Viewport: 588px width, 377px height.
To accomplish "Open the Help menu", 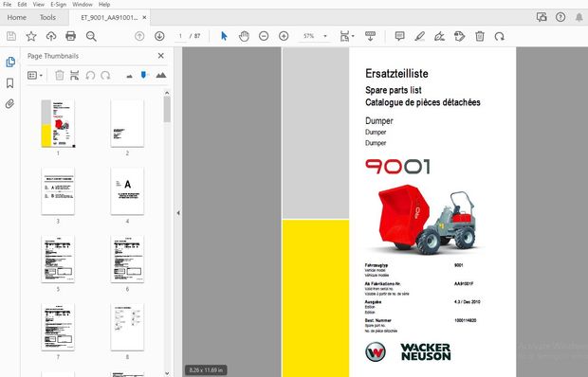I will click(104, 5).
